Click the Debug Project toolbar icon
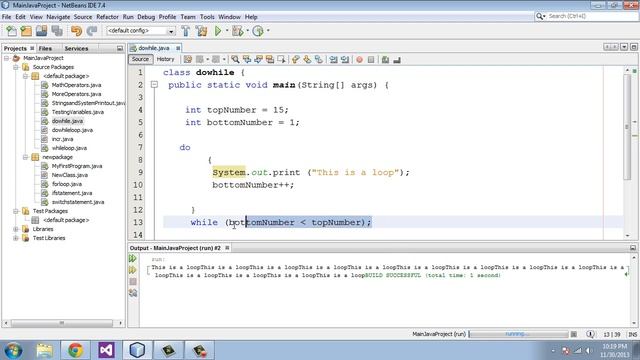Screen dimensions: 640x360 pyautogui.click(x=238, y=31)
